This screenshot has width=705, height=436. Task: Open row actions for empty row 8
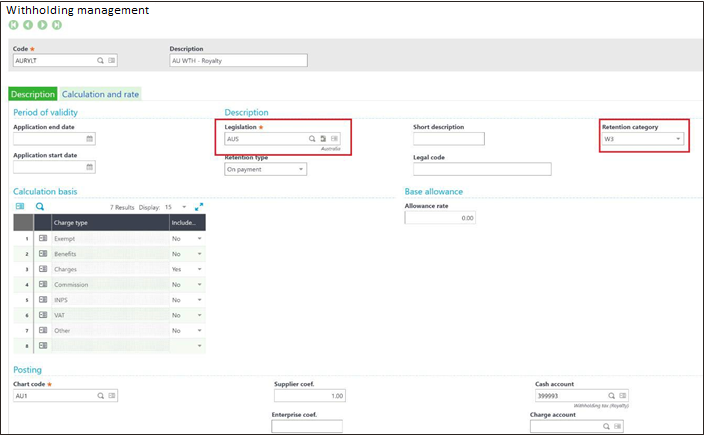point(43,346)
